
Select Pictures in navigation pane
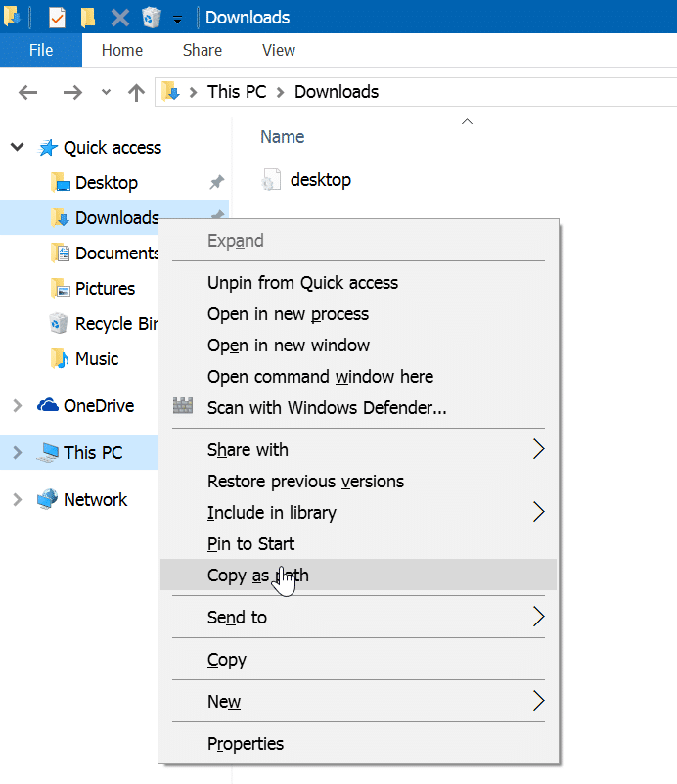pos(105,289)
